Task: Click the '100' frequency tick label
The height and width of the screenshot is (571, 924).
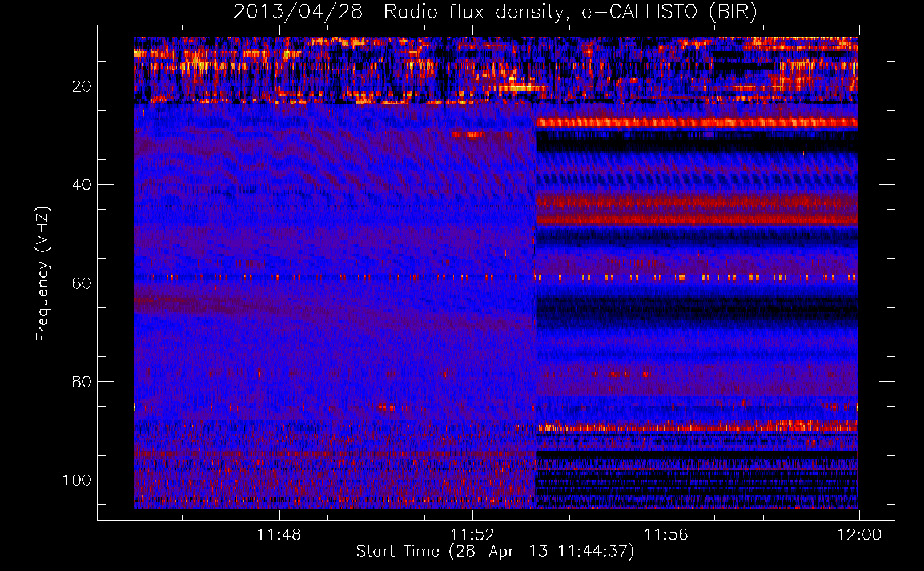Action: [x=77, y=480]
